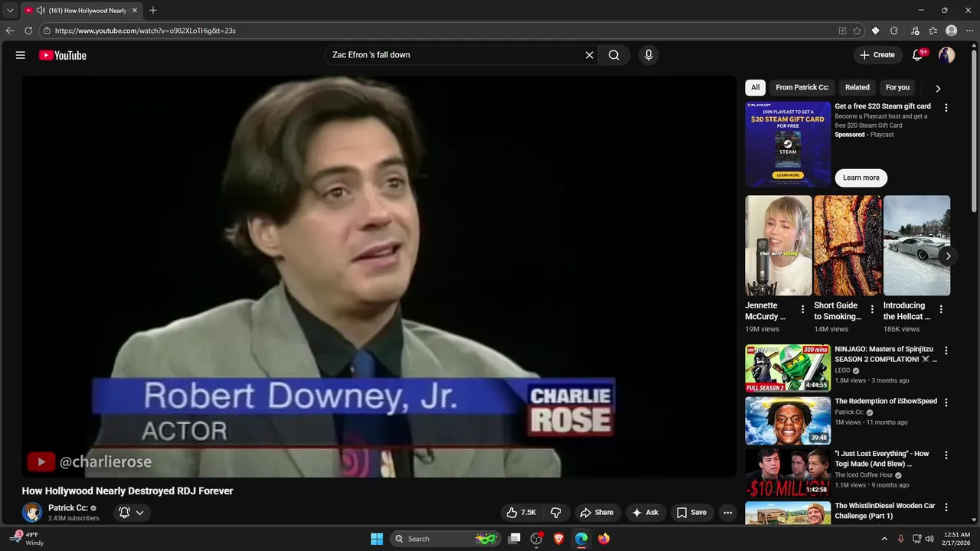
Task: Open the charlierose watermark on the video
Action: [90, 462]
